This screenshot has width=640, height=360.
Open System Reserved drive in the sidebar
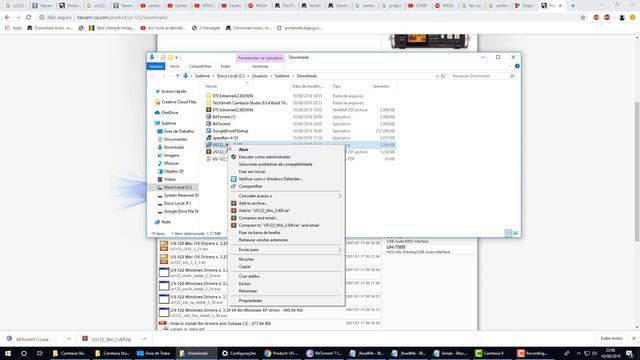pyautogui.click(x=181, y=196)
